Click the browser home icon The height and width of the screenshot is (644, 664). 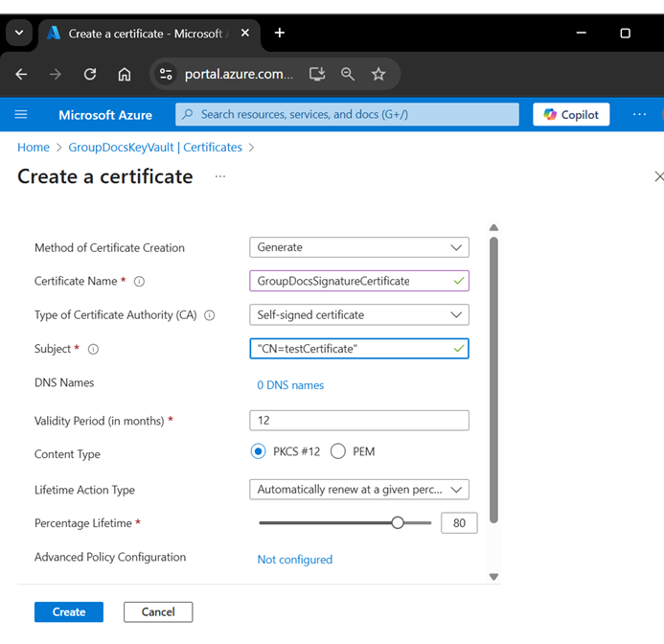pyautogui.click(x=125, y=74)
